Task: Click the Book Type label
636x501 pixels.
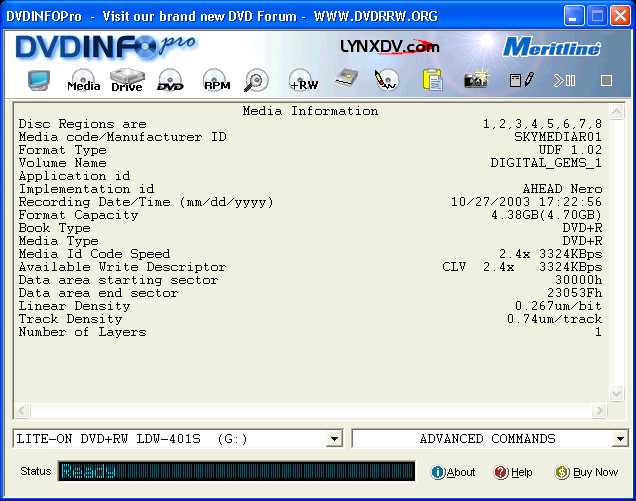Action: pyautogui.click(x=55, y=228)
